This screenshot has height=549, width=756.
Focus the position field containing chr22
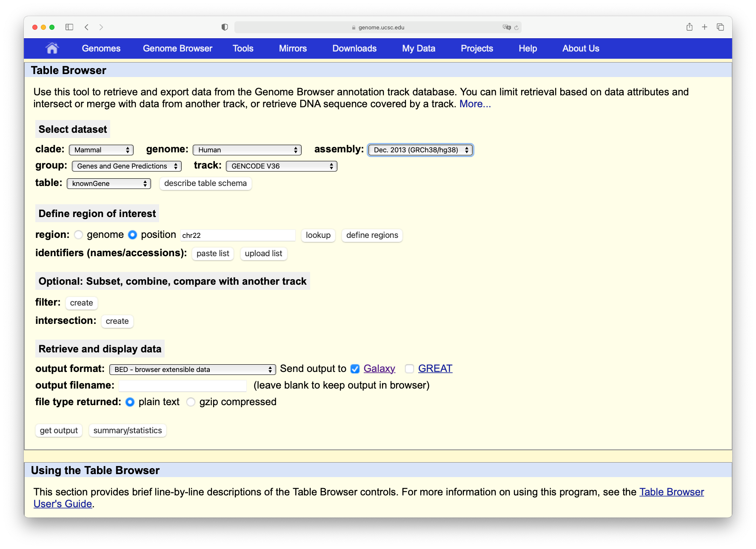(238, 235)
